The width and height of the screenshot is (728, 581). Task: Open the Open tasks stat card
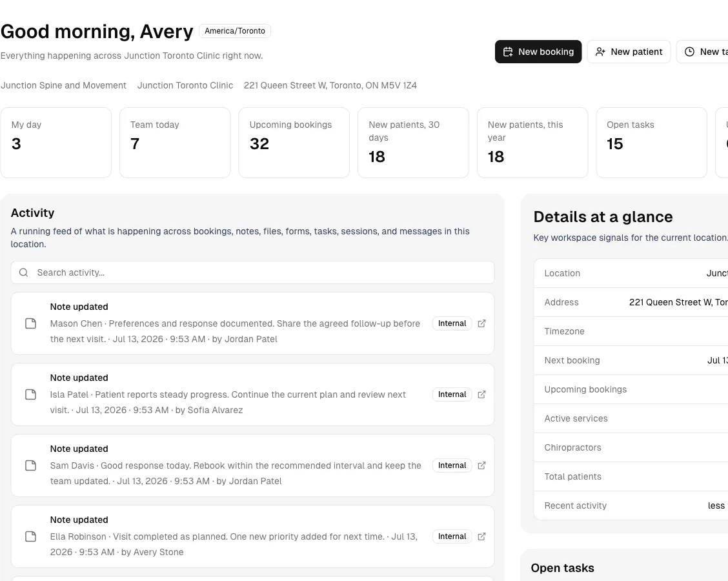(651, 143)
